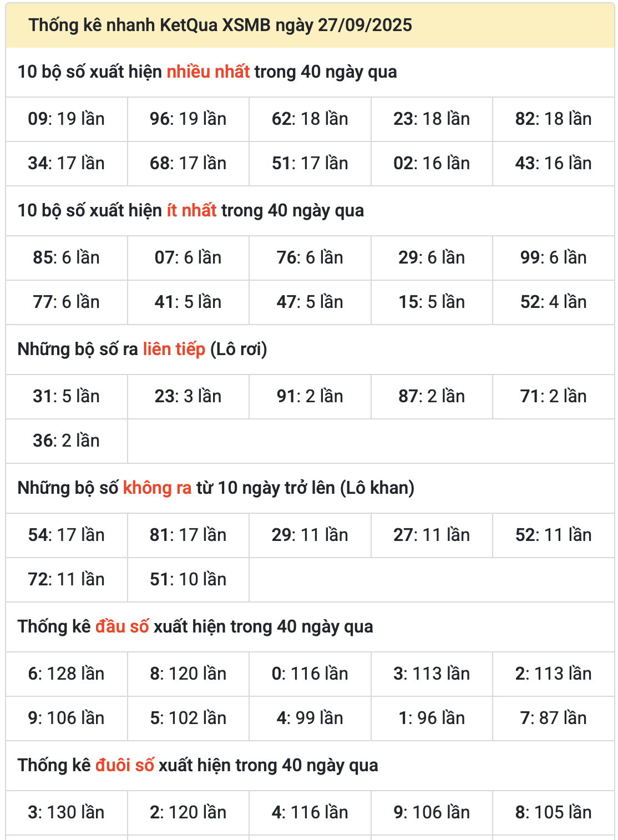Click the red 'đuôi số' heading text
The image size is (618, 840).
(125, 766)
